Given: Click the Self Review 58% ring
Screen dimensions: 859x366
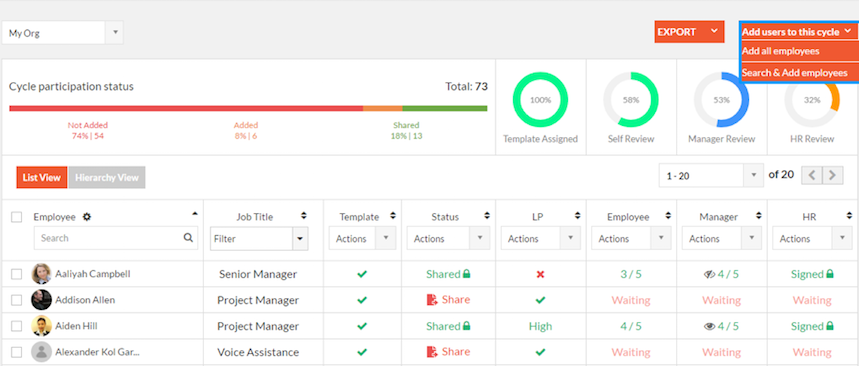Looking at the screenshot, I should click(x=631, y=100).
